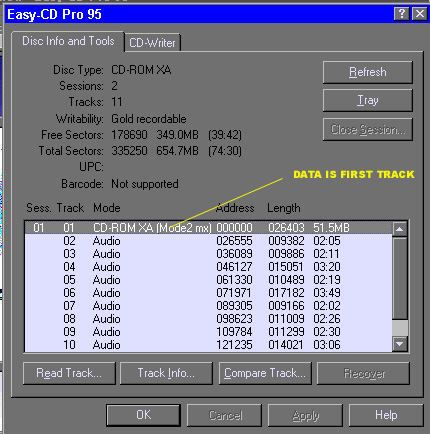This screenshot has height=434, width=430.
Task: Select audio track 09 at address 109784
Action: 208,332
